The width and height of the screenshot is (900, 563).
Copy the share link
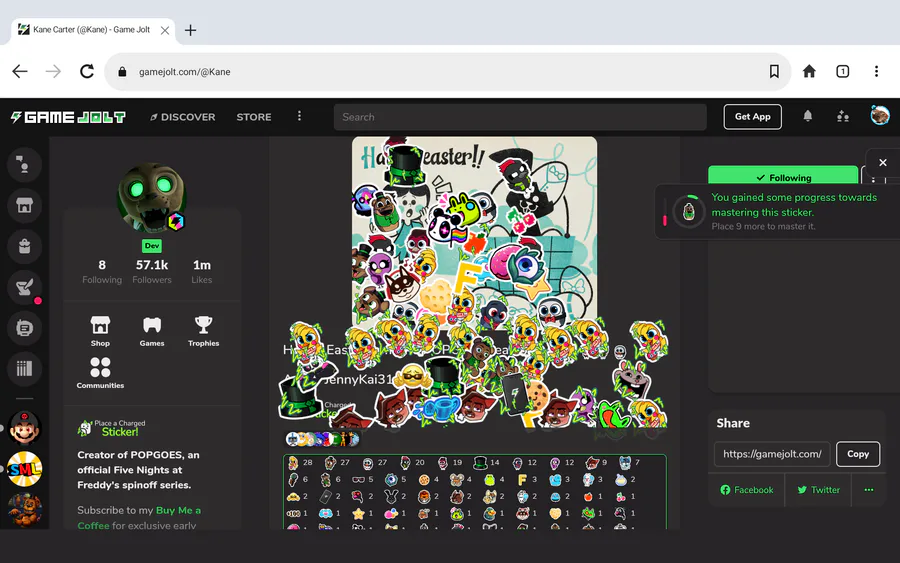tap(858, 454)
